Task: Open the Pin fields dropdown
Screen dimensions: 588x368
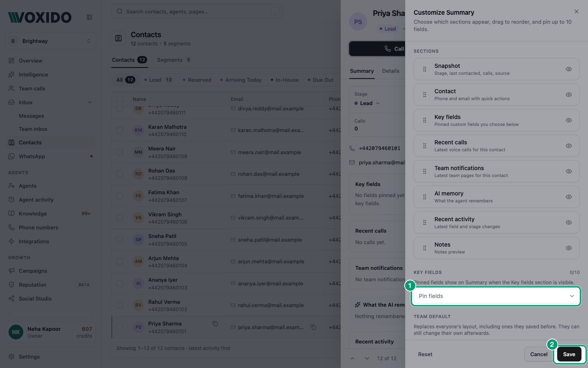Action: tap(497, 296)
